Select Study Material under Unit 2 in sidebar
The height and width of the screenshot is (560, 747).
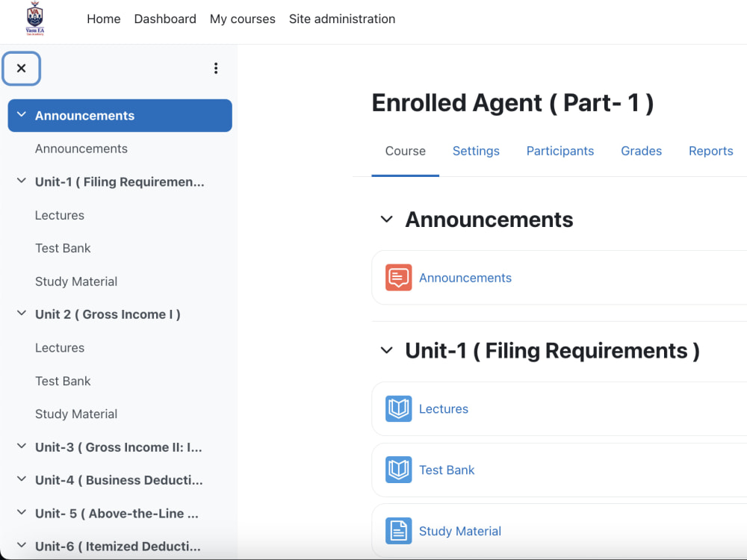pos(75,414)
